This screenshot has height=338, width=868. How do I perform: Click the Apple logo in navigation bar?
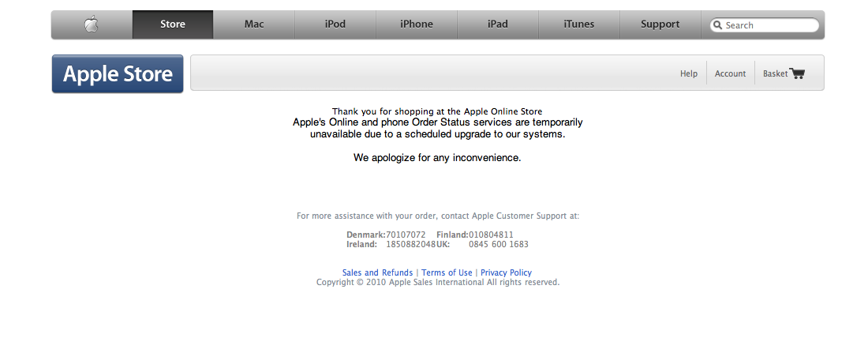[92, 24]
